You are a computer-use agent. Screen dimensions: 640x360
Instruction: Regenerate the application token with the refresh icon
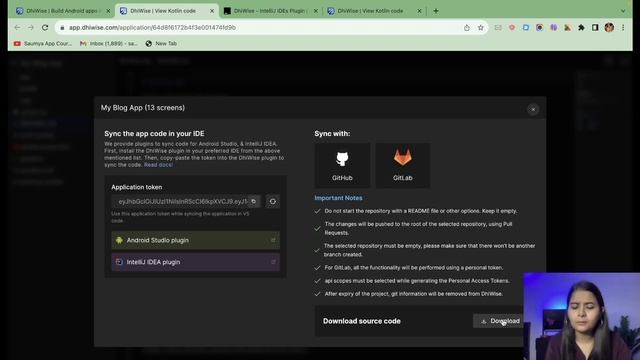point(272,201)
